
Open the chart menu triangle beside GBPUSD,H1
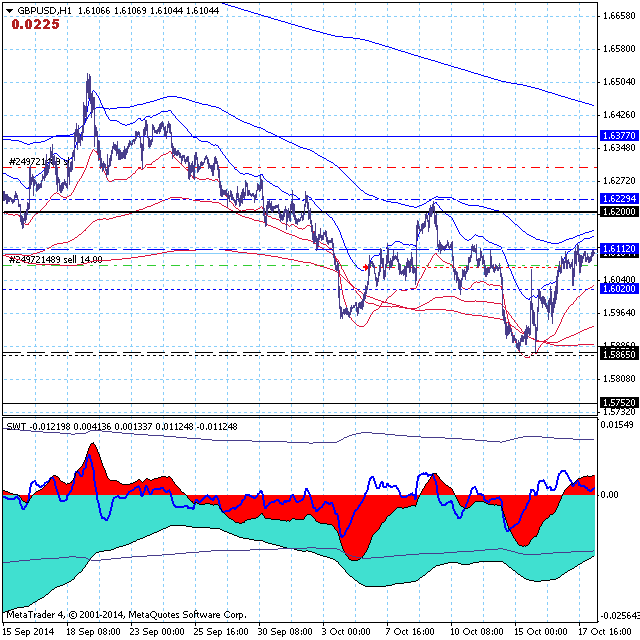click(x=9, y=11)
